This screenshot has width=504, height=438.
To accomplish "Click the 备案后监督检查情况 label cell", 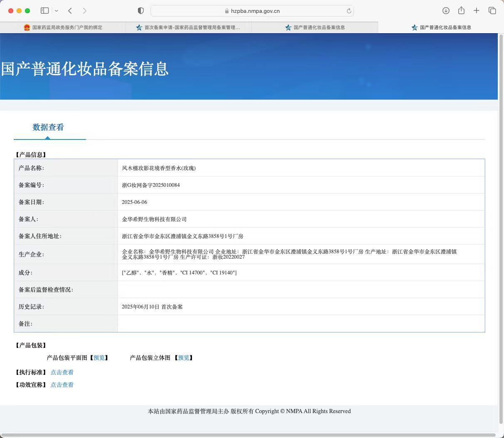I will [66, 290].
